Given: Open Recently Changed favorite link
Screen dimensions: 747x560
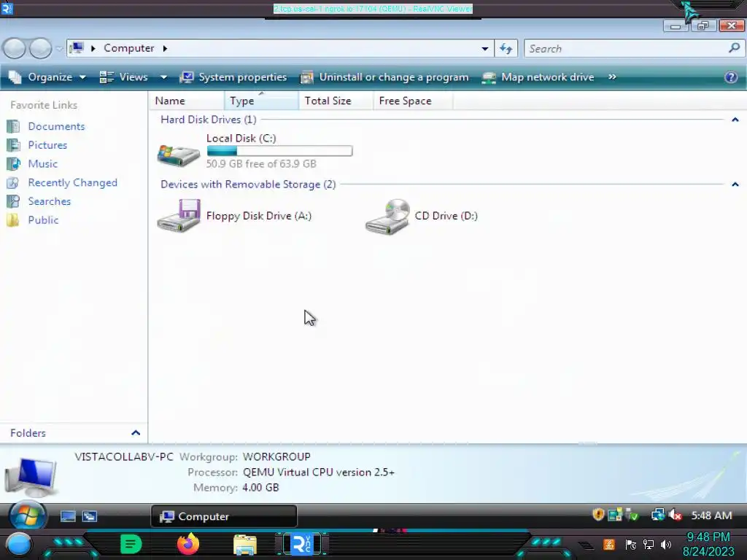Looking at the screenshot, I should coord(72,182).
